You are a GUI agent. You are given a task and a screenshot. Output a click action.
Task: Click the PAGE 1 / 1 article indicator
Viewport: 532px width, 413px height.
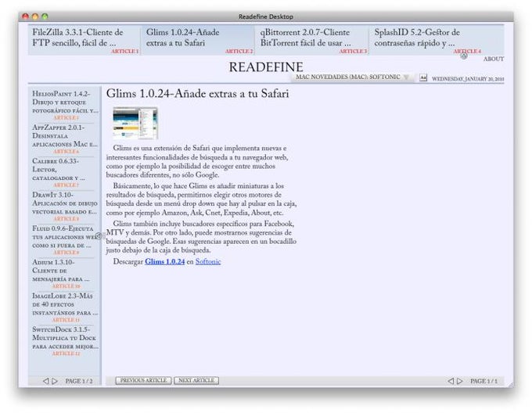pyautogui.click(x=483, y=381)
